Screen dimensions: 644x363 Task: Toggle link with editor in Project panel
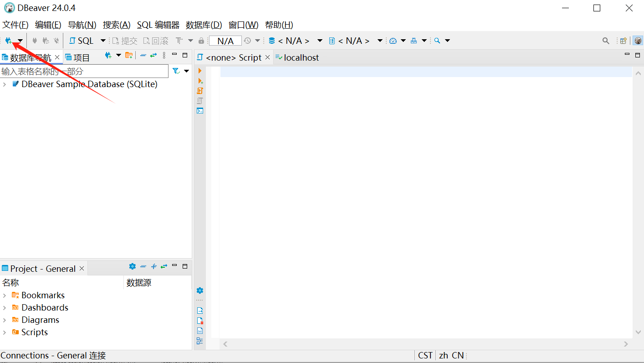pyautogui.click(x=164, y=266)
